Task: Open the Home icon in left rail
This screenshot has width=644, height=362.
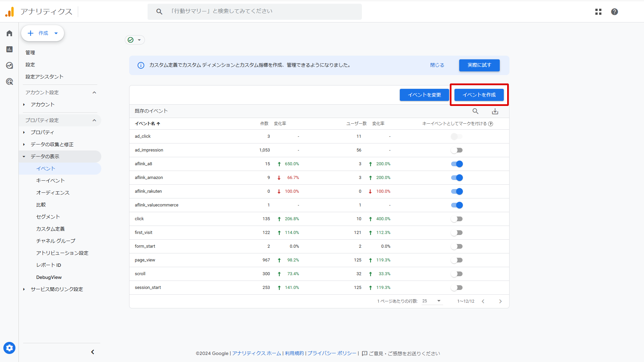Action: pyautogui.click(x=9, y=33)
